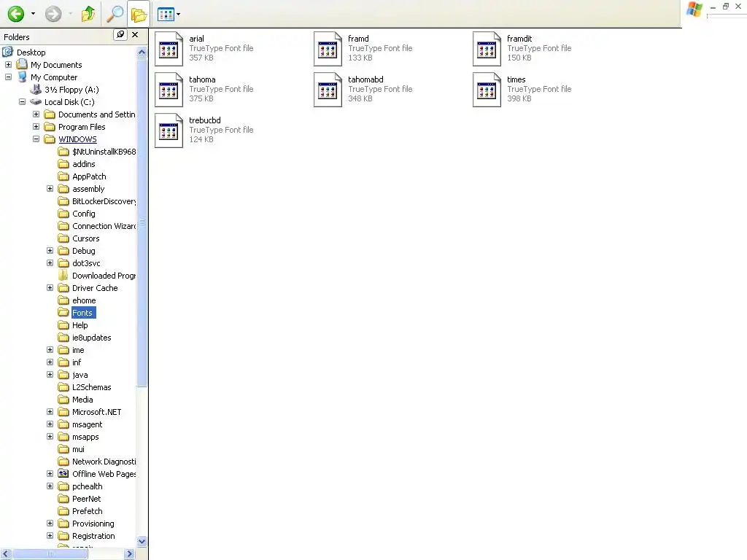Click horizontal scrollbar right arrow
The image size is (747, 560).
pyautogui.click(x=130, y=554)
